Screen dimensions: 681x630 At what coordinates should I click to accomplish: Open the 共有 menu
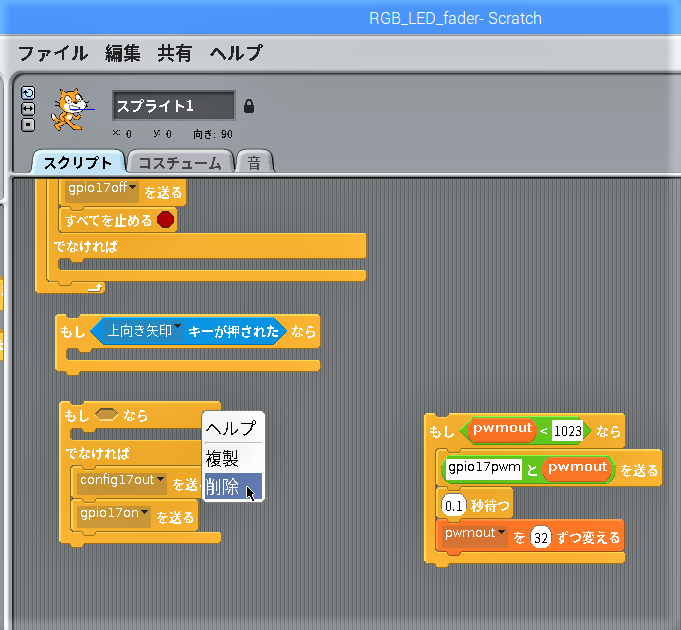point(175,53)
